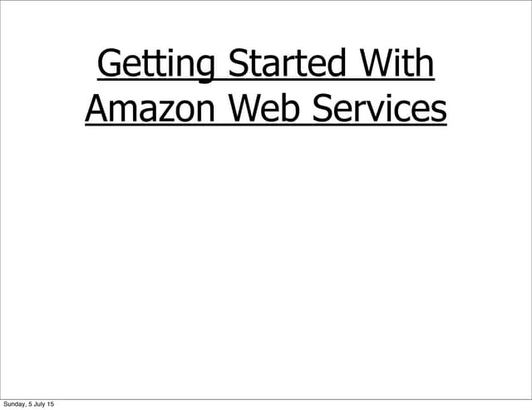
Task: Click the horizontal line above the date footer
Action: tap(266, 398)
